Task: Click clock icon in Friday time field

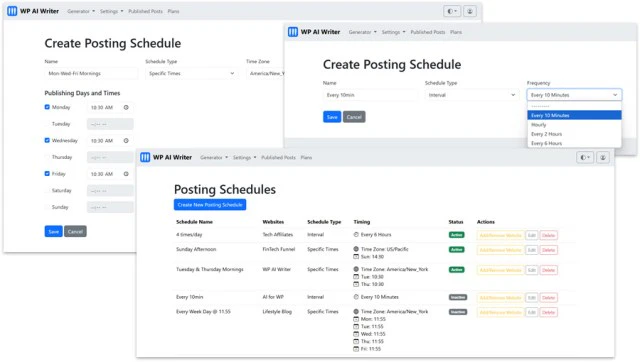Action: pyautogui.click(x=126, y=174)
